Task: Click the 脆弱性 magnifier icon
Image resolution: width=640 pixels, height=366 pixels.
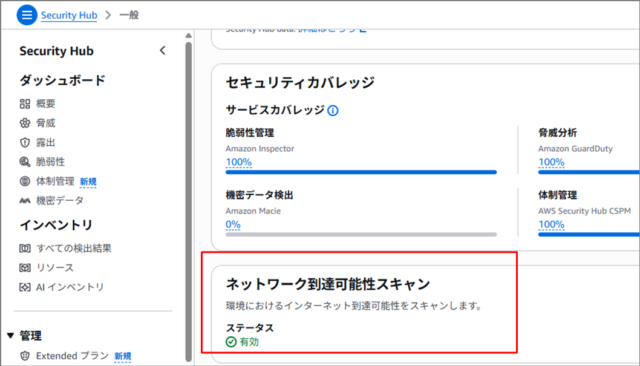Action: tap(25, 162)
